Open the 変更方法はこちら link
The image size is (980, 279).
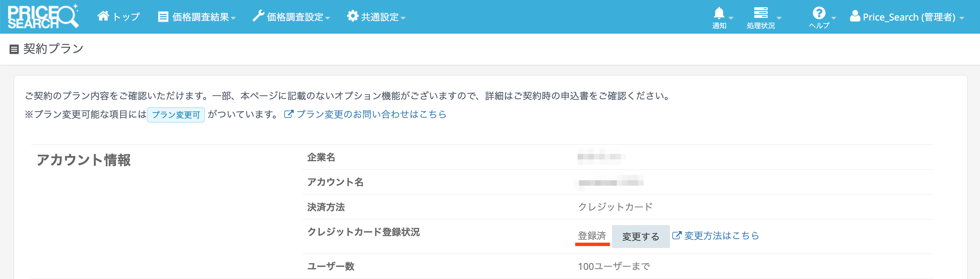721,236
